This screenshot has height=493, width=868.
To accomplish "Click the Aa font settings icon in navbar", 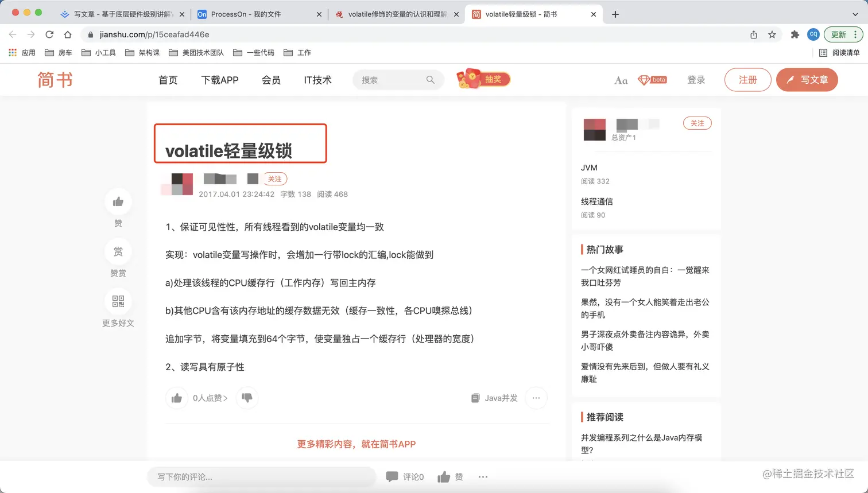I will 620,80.
